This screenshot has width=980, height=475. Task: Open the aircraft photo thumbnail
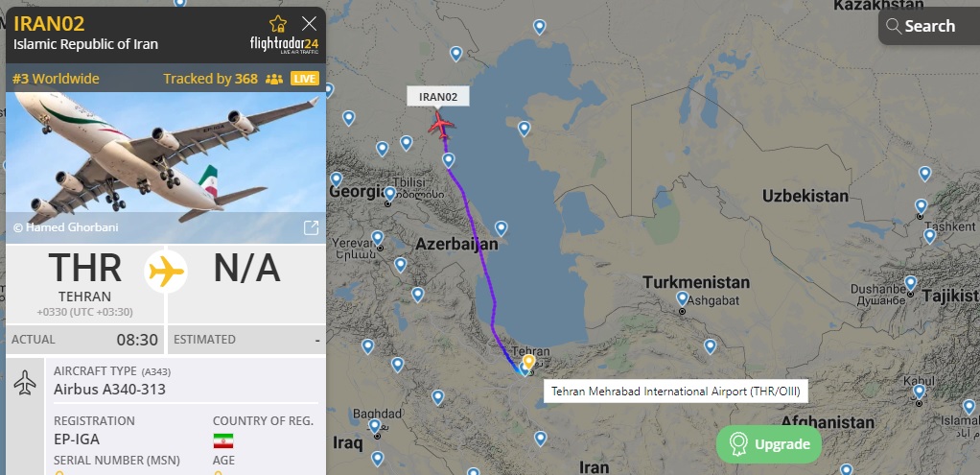click(x=165, y=168)
